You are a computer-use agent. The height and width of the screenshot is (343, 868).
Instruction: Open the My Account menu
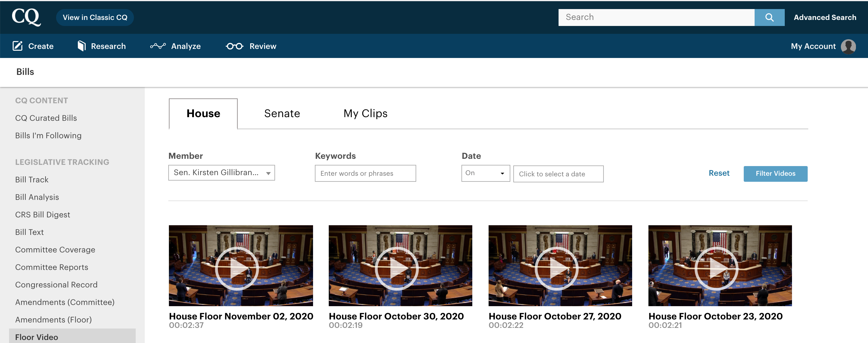[823, 46]
